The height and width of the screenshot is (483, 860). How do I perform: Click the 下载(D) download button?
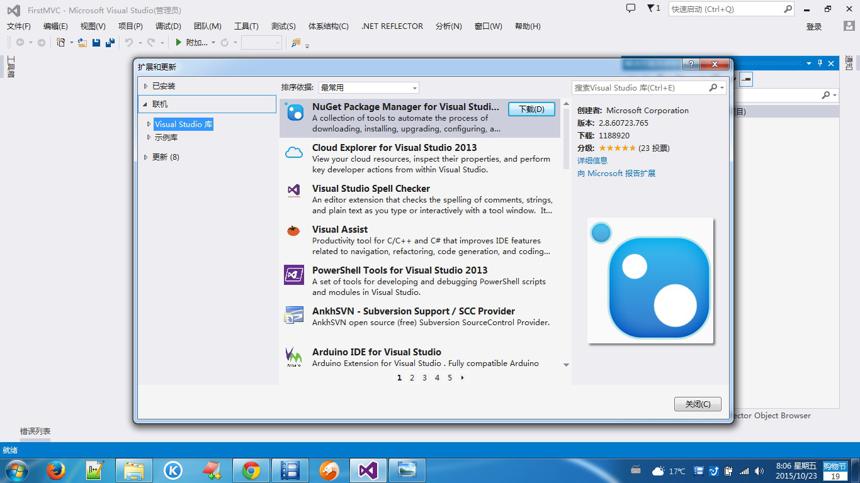(x=531, y=109)
